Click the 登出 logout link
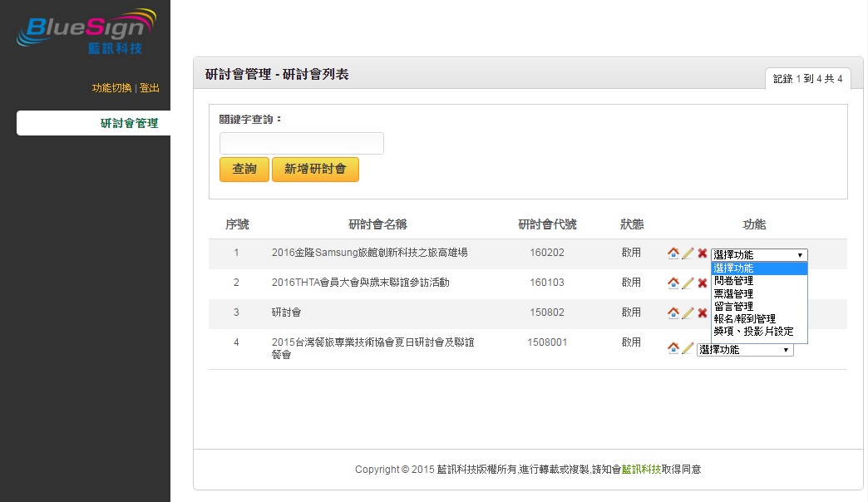Image resolution: width=868 pixels, height=502 pixels. click(x=150, y=88)
